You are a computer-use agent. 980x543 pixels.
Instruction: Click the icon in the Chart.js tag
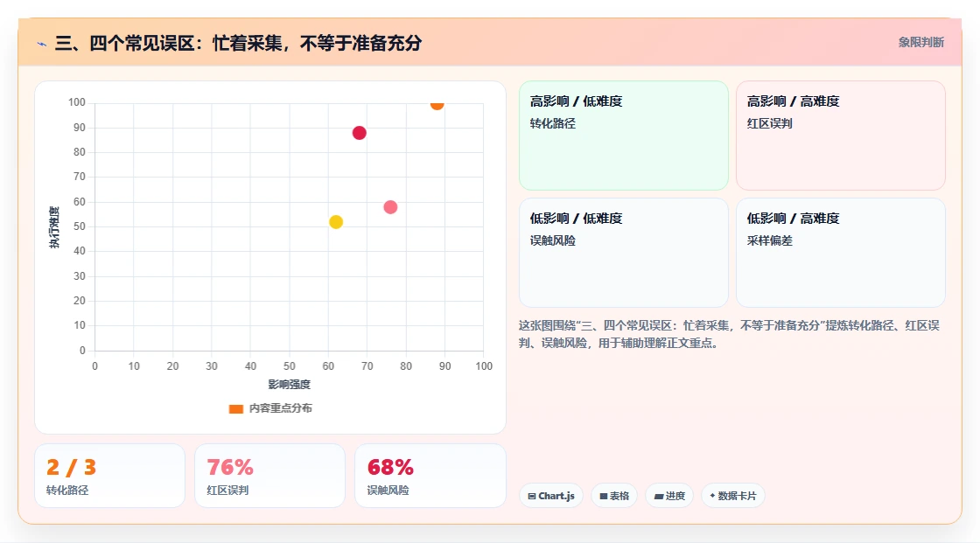pyautogui.click(x=532, y=496)
